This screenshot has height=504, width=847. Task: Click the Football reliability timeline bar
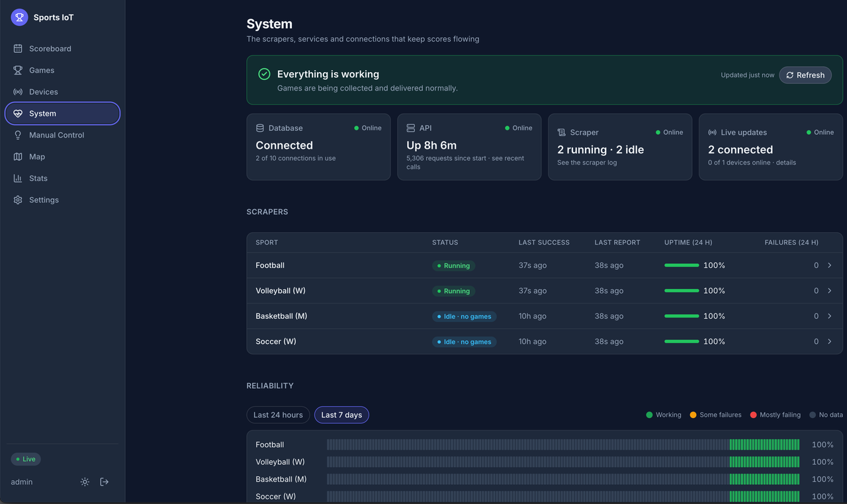point(563,444)
